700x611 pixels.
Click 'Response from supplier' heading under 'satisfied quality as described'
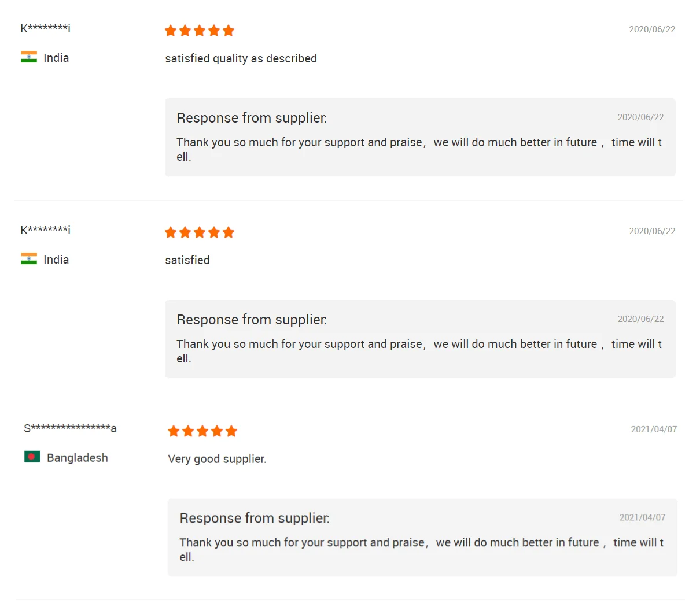252,118
